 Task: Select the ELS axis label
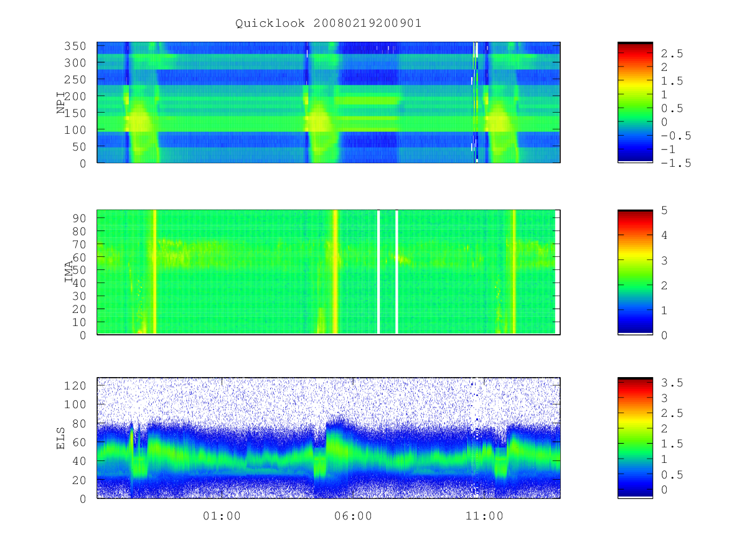pyautogui.click(x=61, y=438)
